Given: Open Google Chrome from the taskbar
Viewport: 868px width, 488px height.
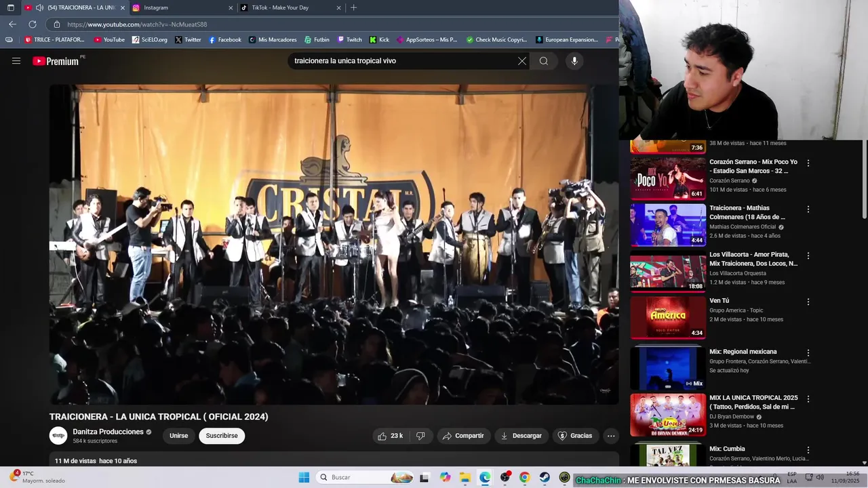Looking at the screenshot, I should point(524,477).
